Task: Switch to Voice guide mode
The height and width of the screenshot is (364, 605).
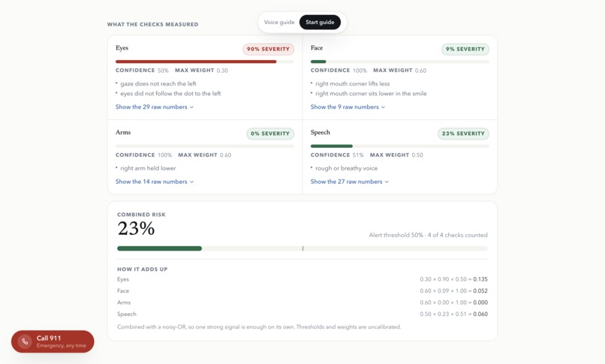Action: tap(279, 23)
